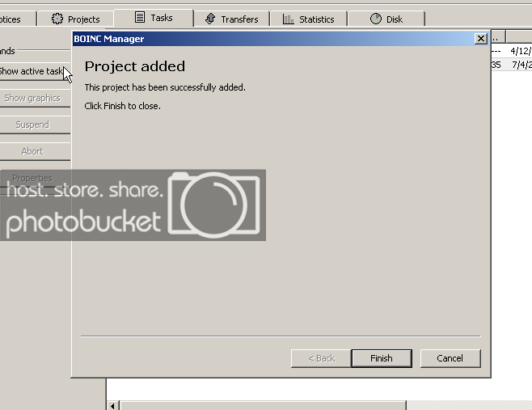
Task: Click the Abort task button
Action: coord(32,151)
